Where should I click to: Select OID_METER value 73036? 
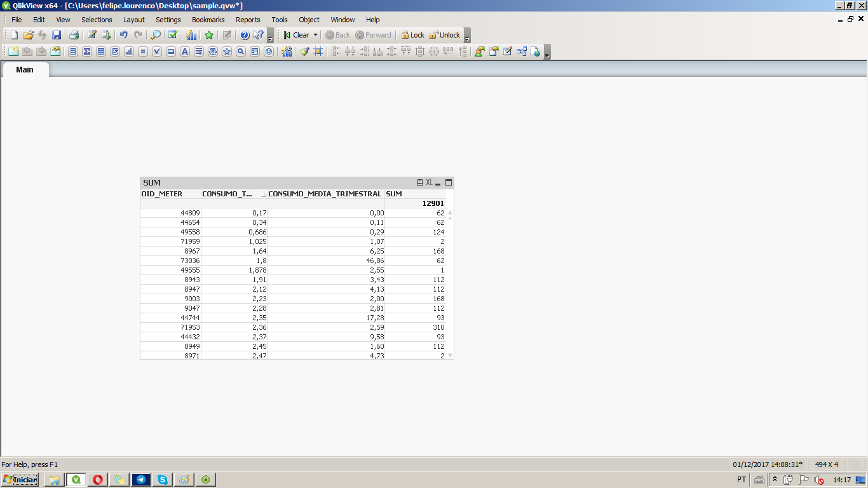tap(170, 261)
